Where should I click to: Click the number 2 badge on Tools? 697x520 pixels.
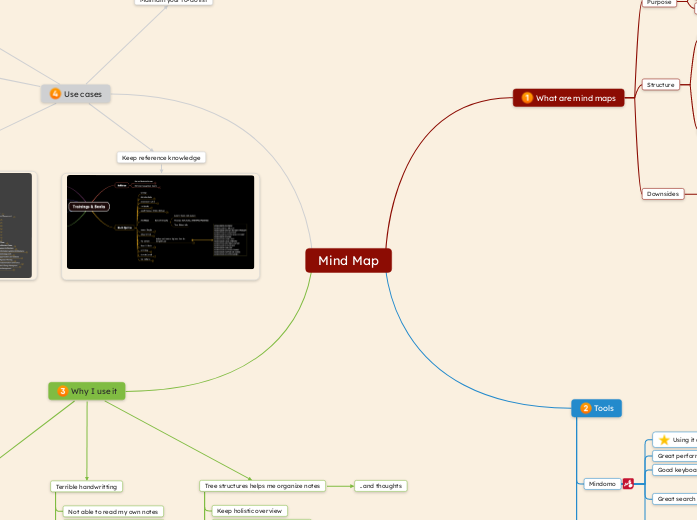[585, 408]
